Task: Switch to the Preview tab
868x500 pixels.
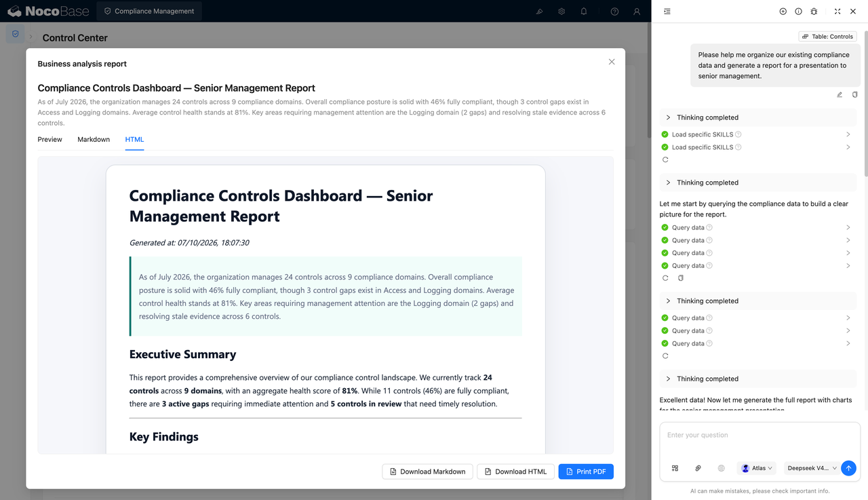Action: [50, 139]
